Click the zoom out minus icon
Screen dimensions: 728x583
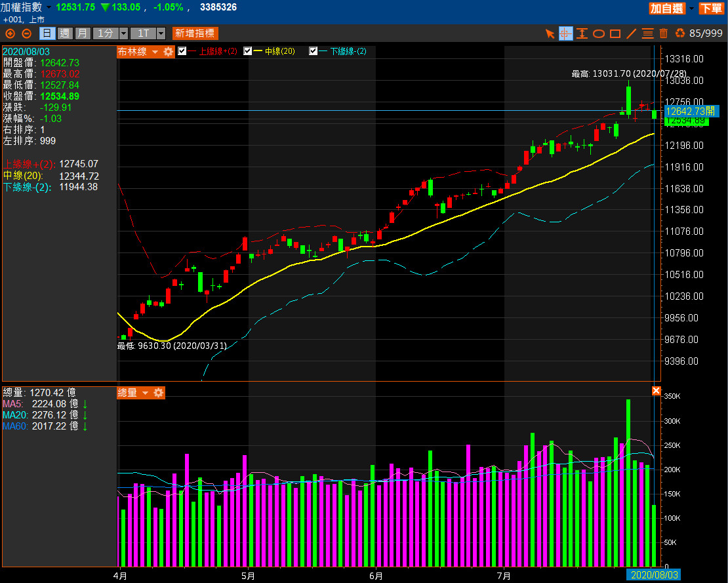pos(26,33)
